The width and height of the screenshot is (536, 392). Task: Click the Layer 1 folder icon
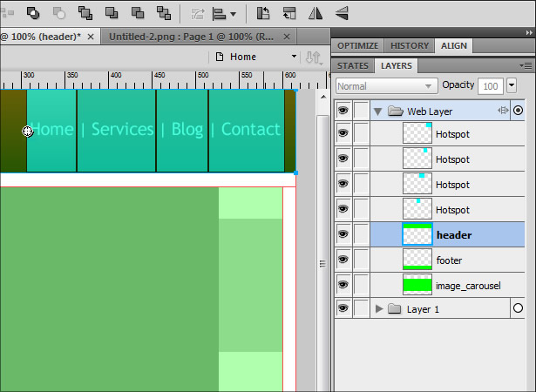click(394, 309)
